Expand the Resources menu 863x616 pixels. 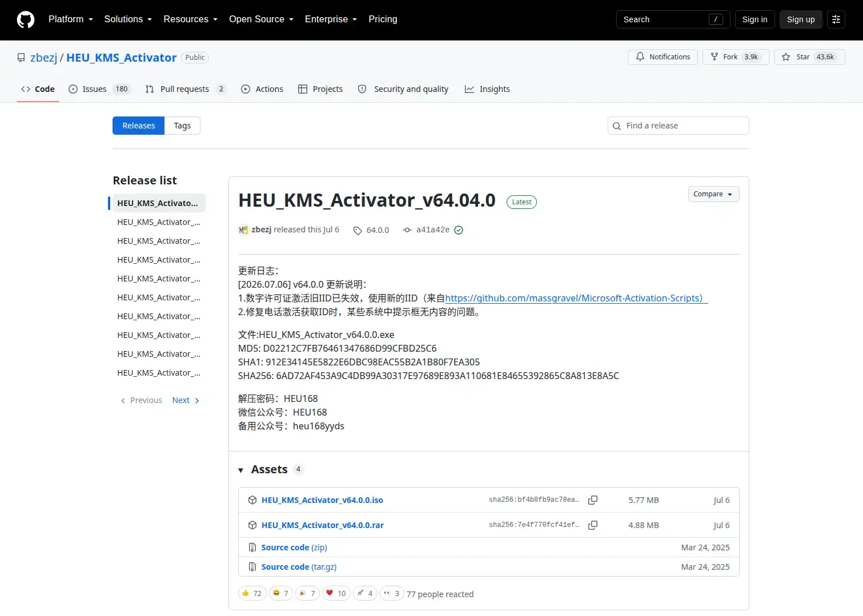pos(190,19)
